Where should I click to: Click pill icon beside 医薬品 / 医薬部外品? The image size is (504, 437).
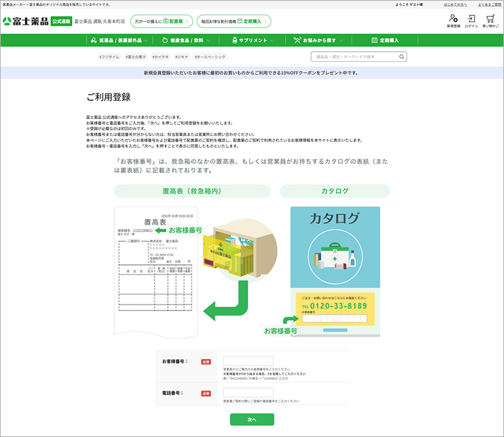[x=93, y=40]
